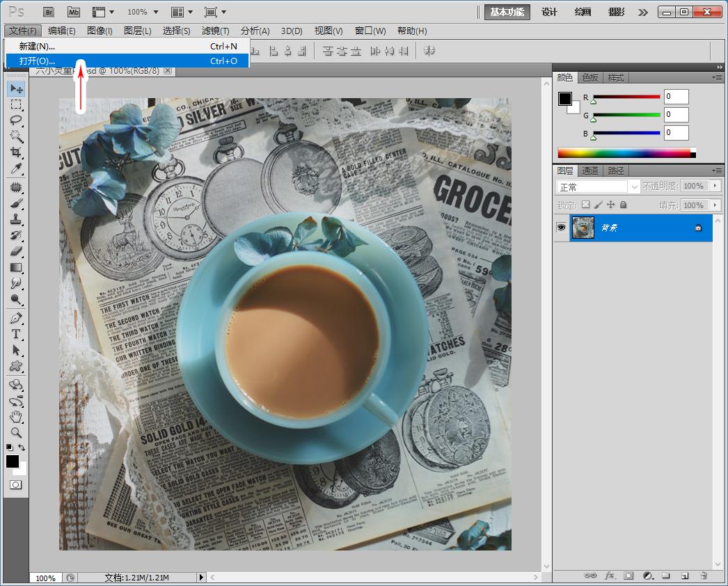Image resolution: width=728 pixels, height=586 pixels.
Task: Open the blend mode dropdown showing 正常
Action: tap(598, 187)
